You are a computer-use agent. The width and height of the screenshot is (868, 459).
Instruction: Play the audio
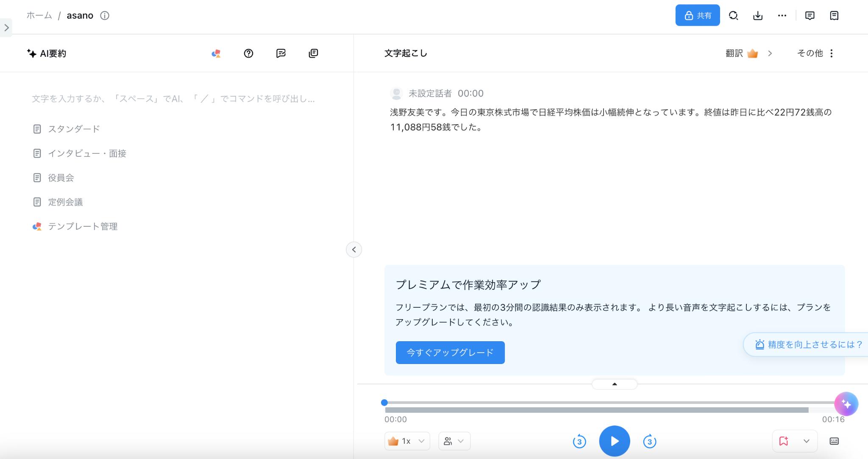(x=615, y=441)
